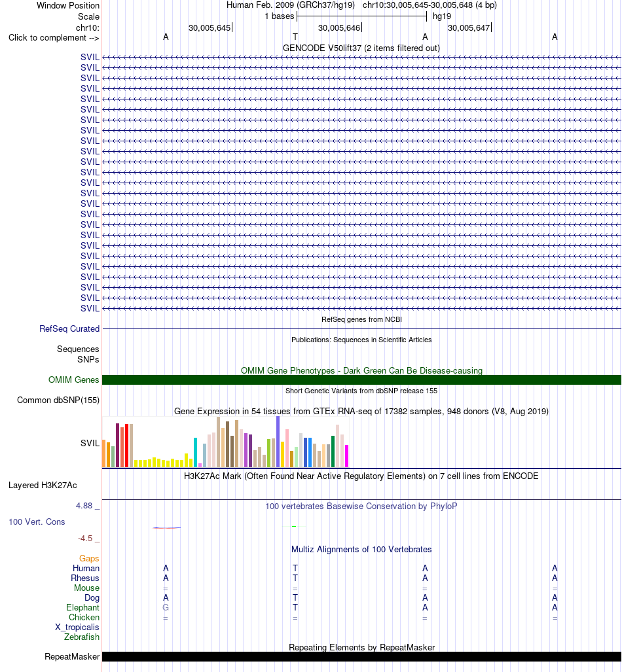This screenshot has height=672, width=622.
Task: Click the SNPs track label
Action: pyautogui.click(x=88, y=360)
